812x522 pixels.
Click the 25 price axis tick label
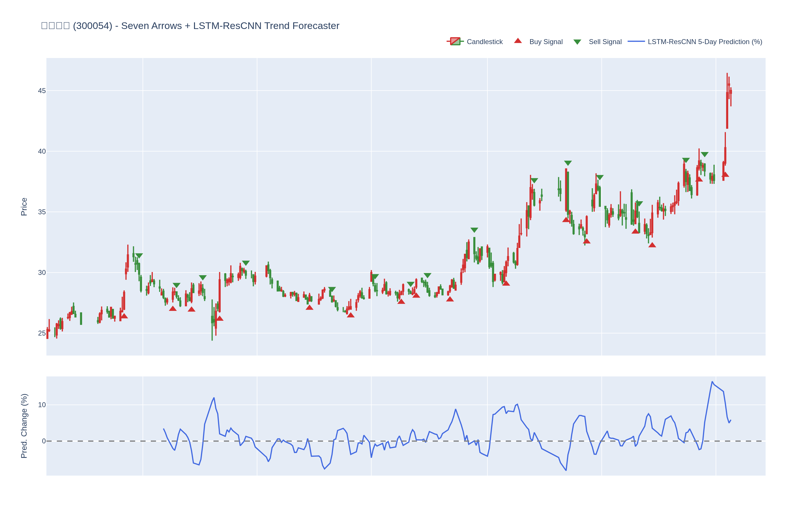coord(42,333)
